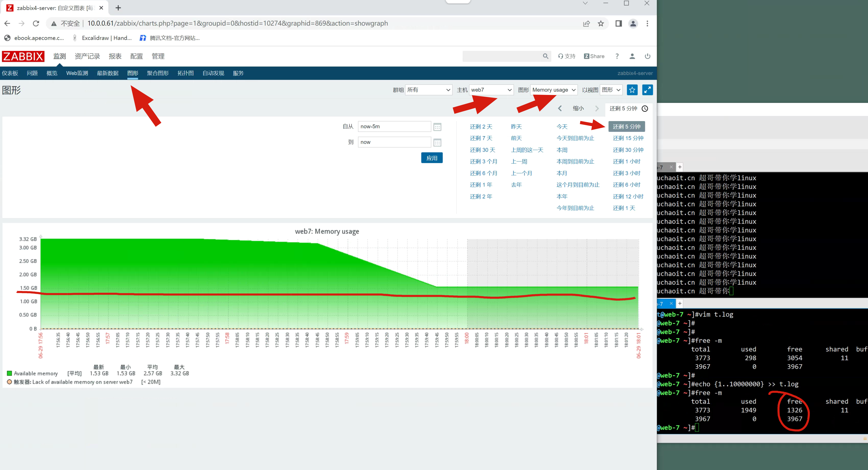Click the fullscreen expand graph icon
Image resolution: width=868 pixels, height=470 pixels.
point(647,90)
